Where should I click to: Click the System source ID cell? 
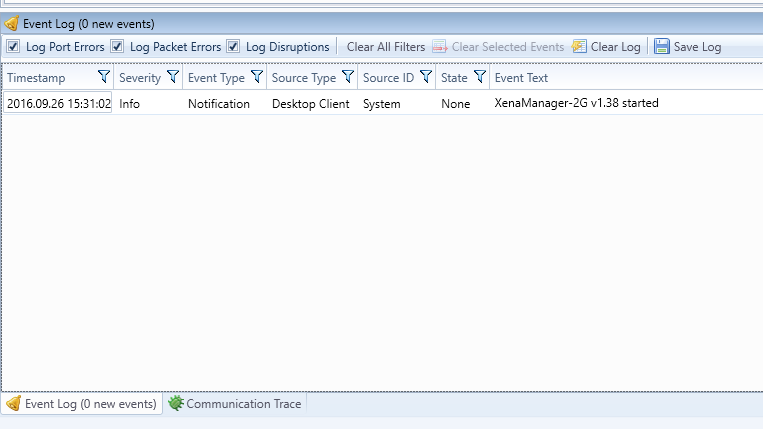tap(382, 104)
